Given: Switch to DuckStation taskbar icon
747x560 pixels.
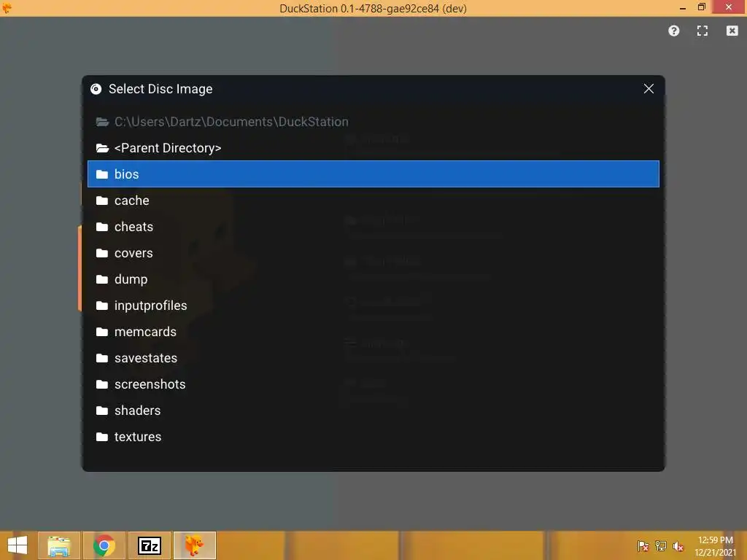Looking at the screenshot, I should tap(195, 545).
